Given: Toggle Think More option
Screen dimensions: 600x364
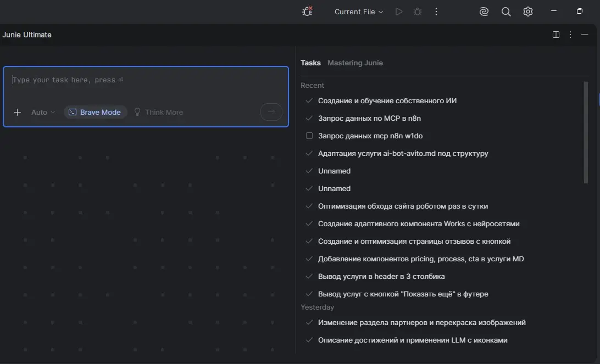Looking at the screenshot, I should [x=158, y=112].
